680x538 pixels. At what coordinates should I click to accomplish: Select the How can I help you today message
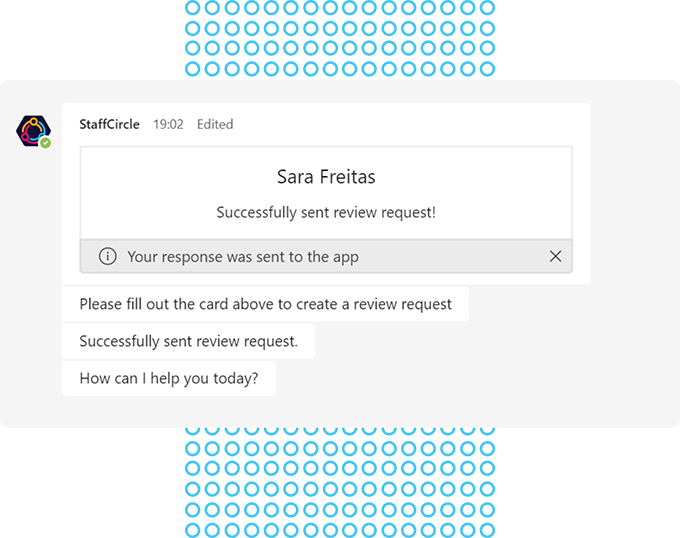click(x=169, y=378)
